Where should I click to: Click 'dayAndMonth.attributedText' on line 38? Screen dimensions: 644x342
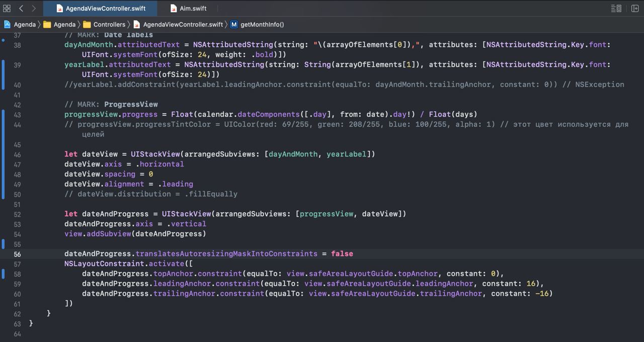tap(122, 45)
